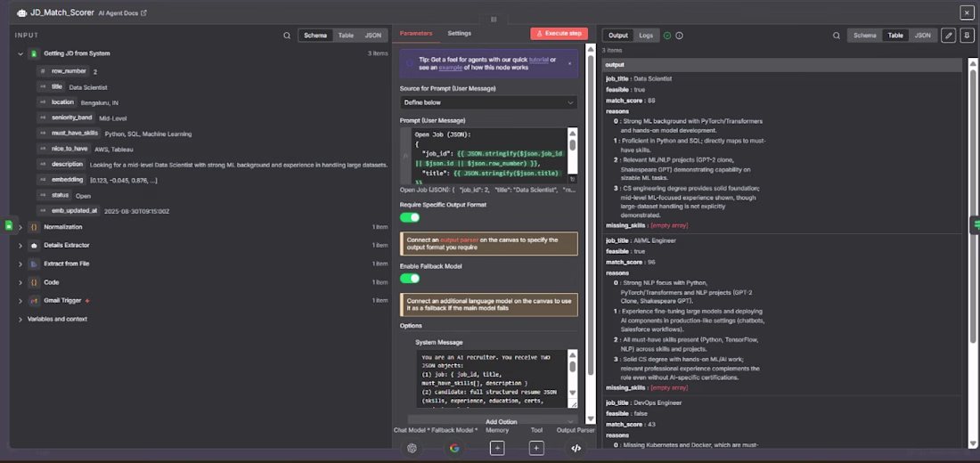Switch input view to Table

(347, 36)
